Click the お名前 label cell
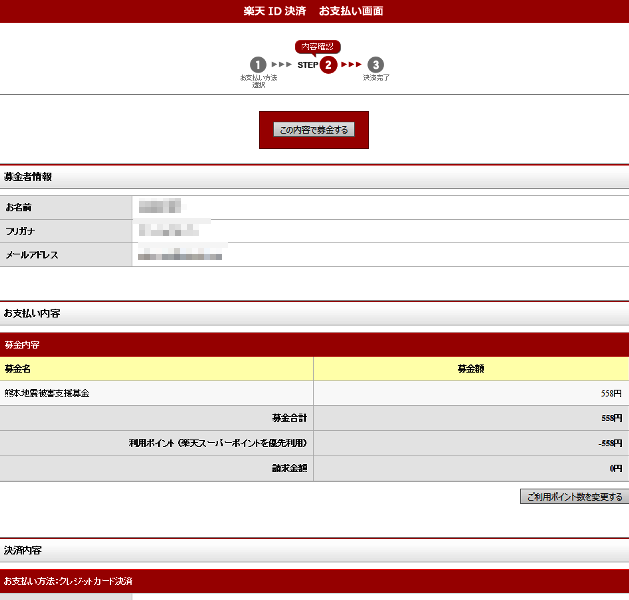 coord(66,207)
